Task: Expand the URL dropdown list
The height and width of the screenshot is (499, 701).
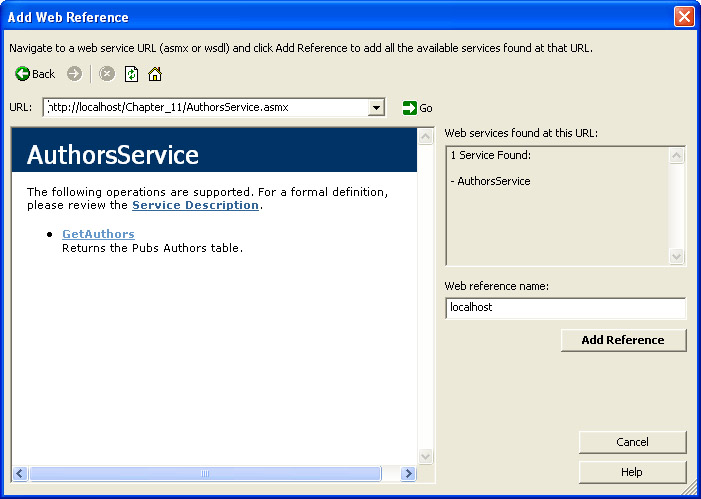Action: (x=376, y=108)
